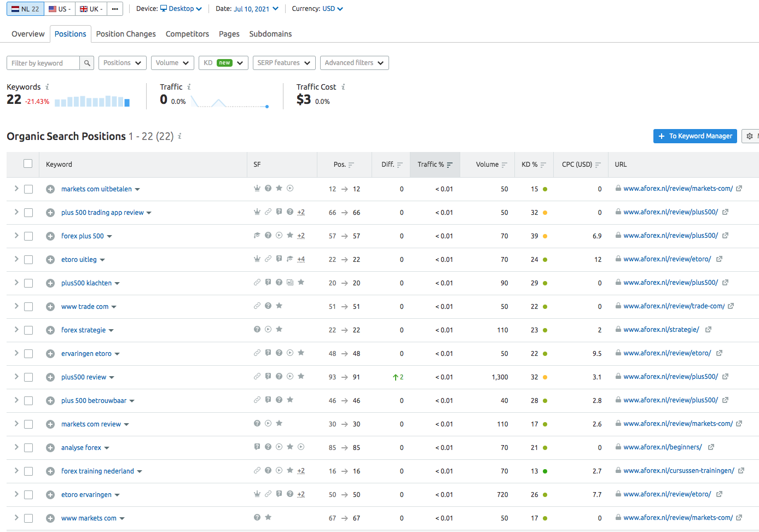Check the 'www trade com' row checkbox

pyautogui.click(x=28, y=307)
